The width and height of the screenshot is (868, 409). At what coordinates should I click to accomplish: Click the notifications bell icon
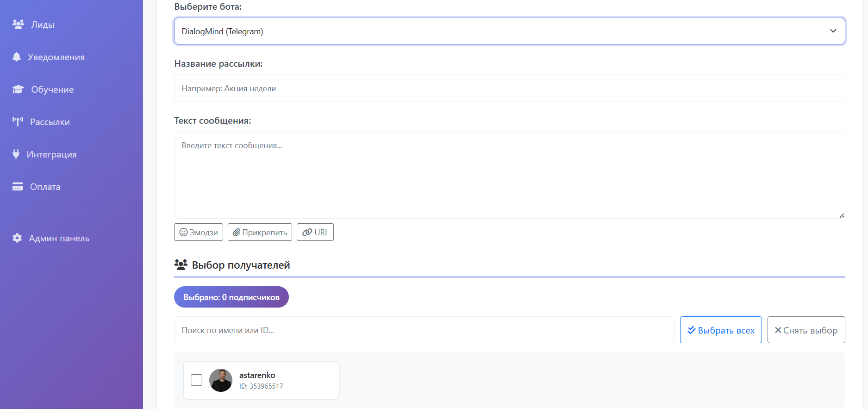[17, 57]
